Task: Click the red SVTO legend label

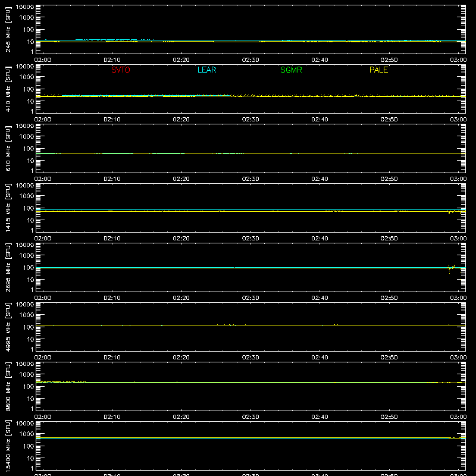Action: (x=121, y=70)
